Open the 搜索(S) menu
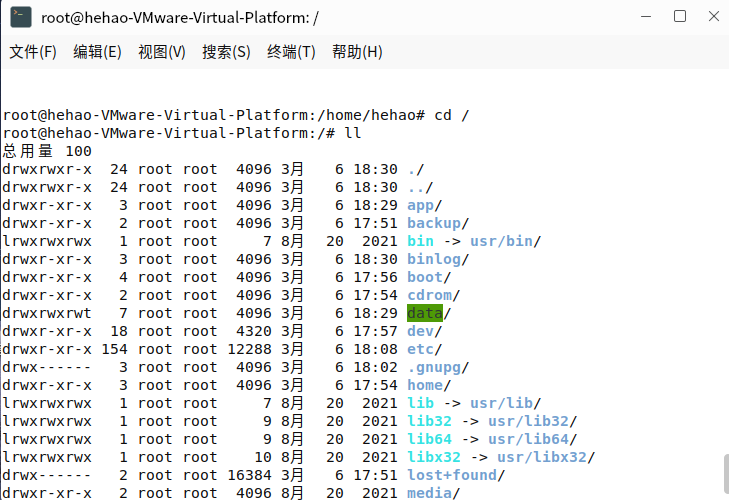 point(226,52)
